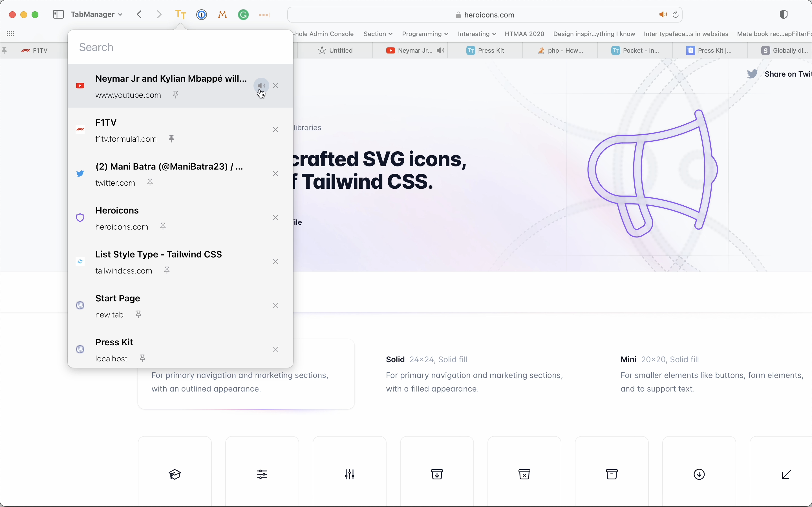
Task: Switch to the Pocket browser tab
Action: pyautogui.click(x=635, y=50)
